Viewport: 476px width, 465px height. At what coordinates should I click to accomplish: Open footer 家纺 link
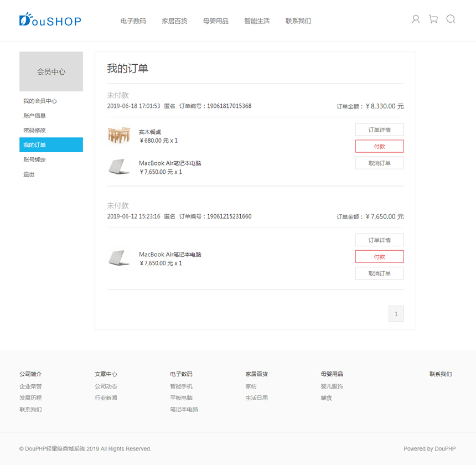(x=251, y=386)
